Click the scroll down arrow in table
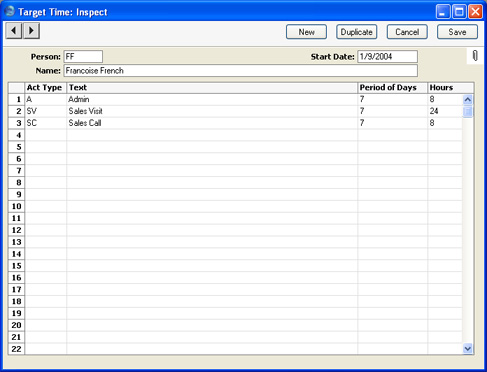The width and height of the screenshot is (487, 372). click(468, 349)
